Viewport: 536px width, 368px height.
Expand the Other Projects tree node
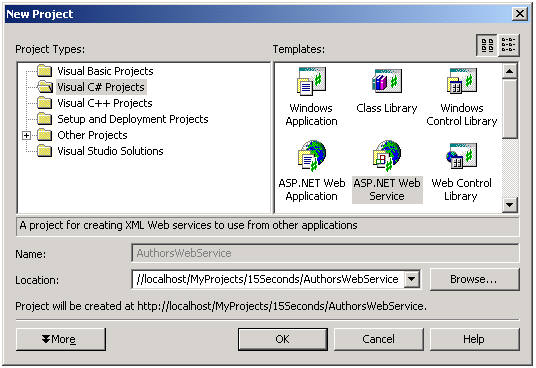tap(26, 135)
